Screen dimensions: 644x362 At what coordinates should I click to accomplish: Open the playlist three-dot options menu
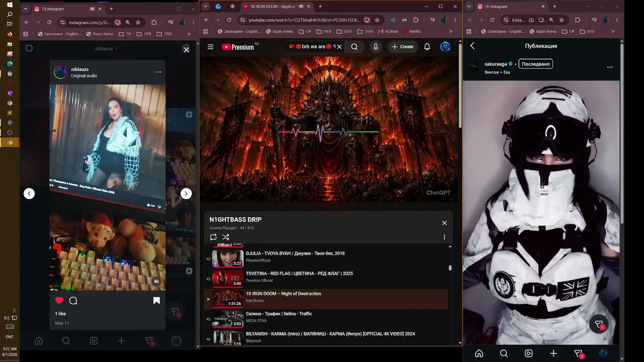pos(444,237)
